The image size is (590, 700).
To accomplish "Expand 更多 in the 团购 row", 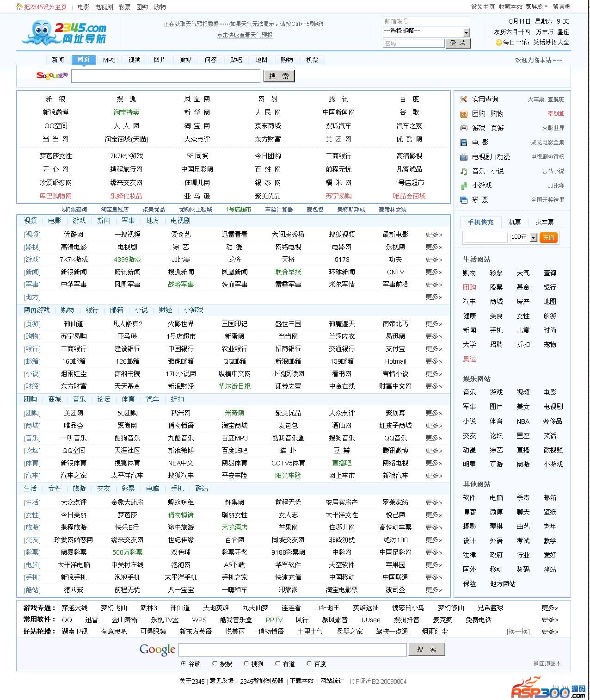I will 434,413.
